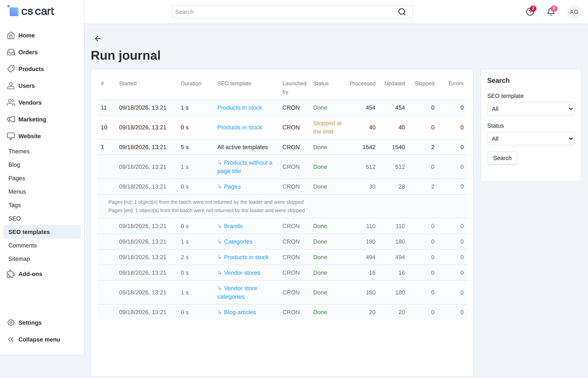This screenshot has height=378, width=588.
Task: Click the 'Launched by' column header
Action: tap(294, 88)
